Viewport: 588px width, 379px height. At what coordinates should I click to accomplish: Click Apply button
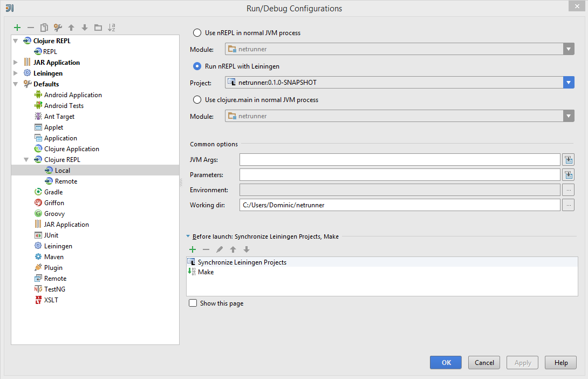coord(522,362)
